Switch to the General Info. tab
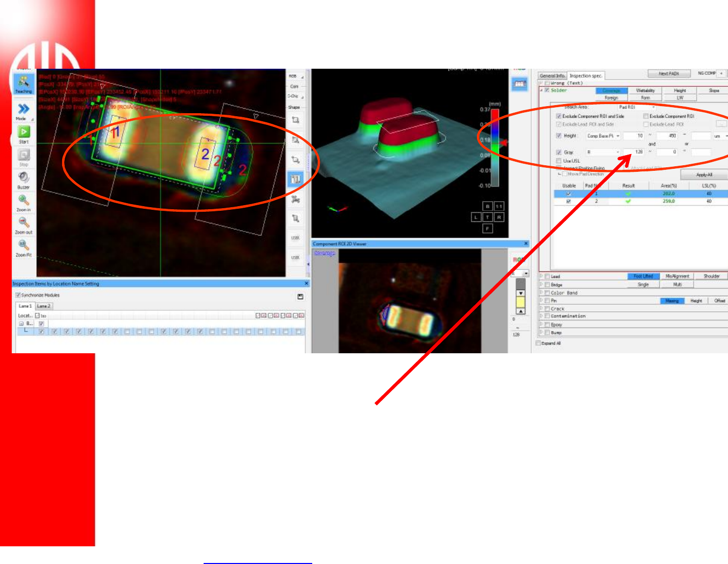 (x=552, y=76)
